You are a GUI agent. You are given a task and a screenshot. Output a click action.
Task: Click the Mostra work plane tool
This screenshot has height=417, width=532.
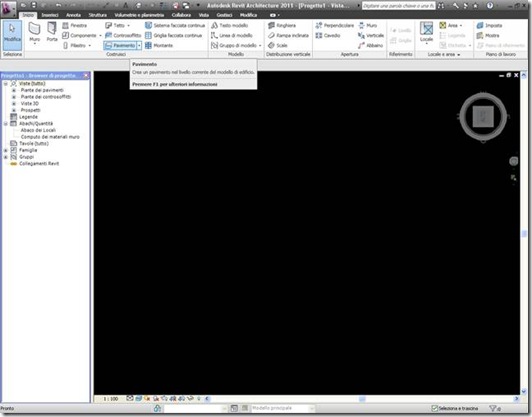(488, 35)
